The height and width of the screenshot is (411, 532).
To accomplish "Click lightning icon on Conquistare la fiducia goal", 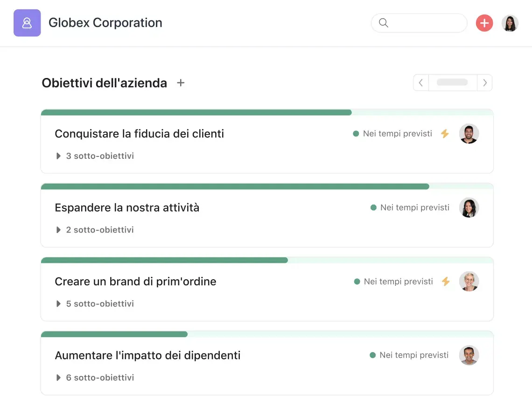I will 445,134.
